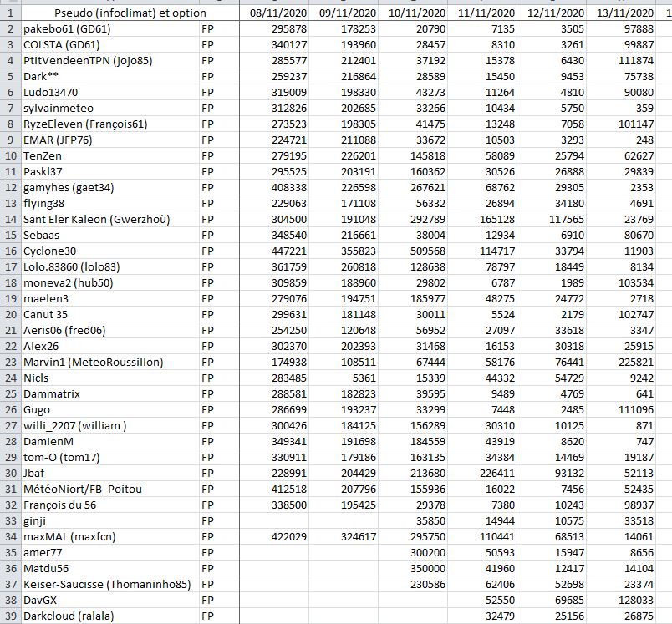Select the cell "maxMAL (maxfcn)"

click(110, 536)
